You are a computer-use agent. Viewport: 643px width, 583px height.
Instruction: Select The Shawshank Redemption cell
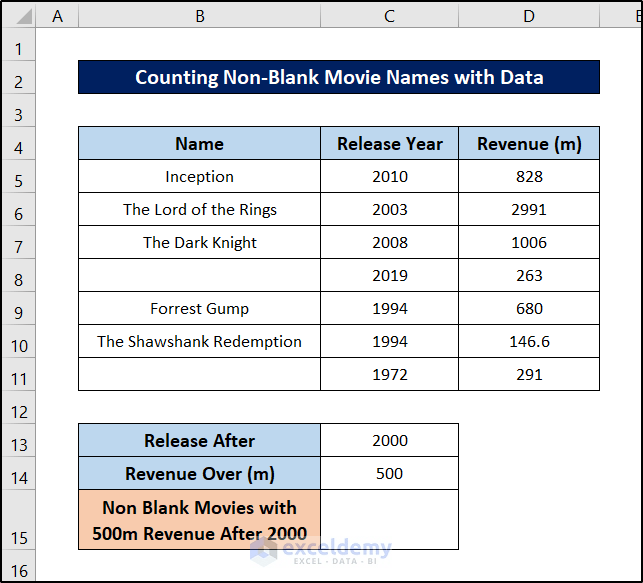click(199, 341)
